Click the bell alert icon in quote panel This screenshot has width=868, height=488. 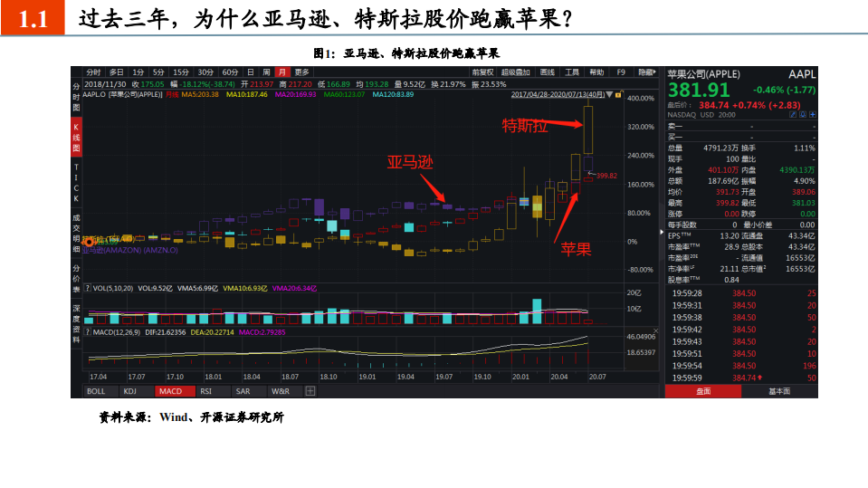point(803,115)
